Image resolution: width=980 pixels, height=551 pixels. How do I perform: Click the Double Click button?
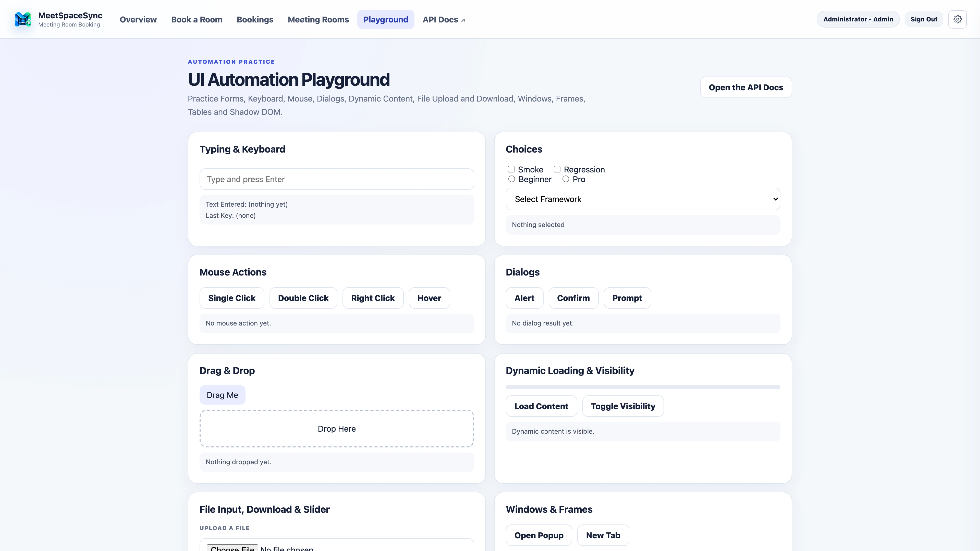(303, 298)
